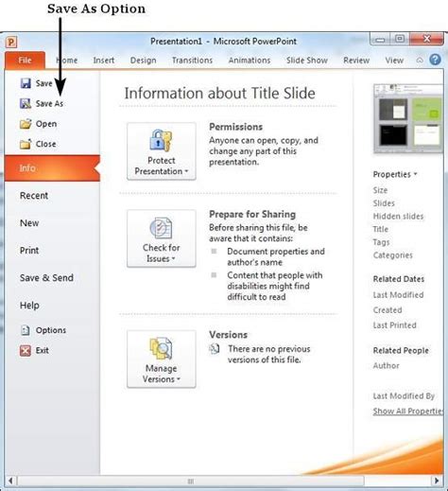Open the Check for Issues dropdown
The image size is (448, 491).
point(162,238)
